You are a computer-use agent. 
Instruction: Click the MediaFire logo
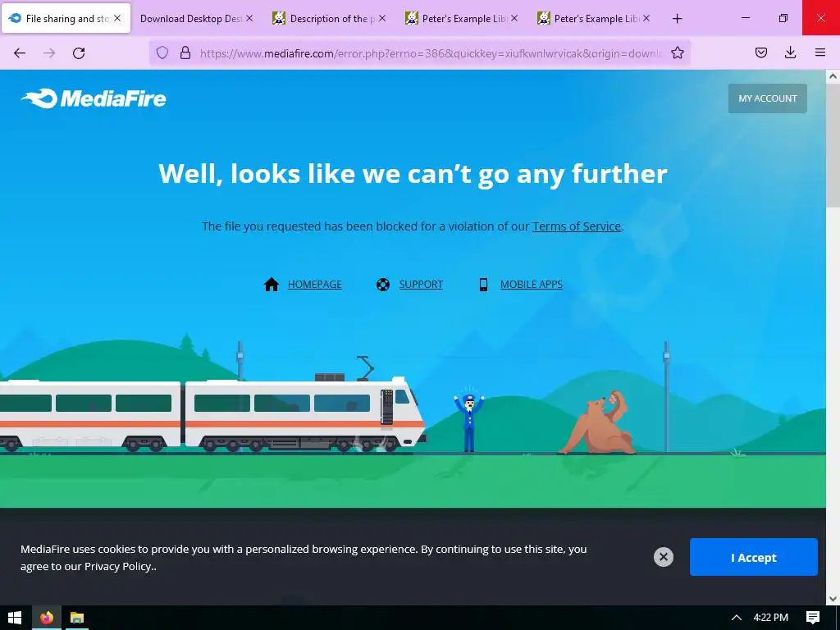coord(94,98)
